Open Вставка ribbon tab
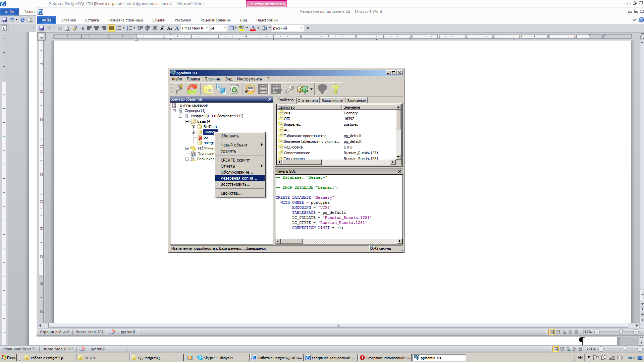This screenshot has width=644, height=362. [x=92, y=20]
